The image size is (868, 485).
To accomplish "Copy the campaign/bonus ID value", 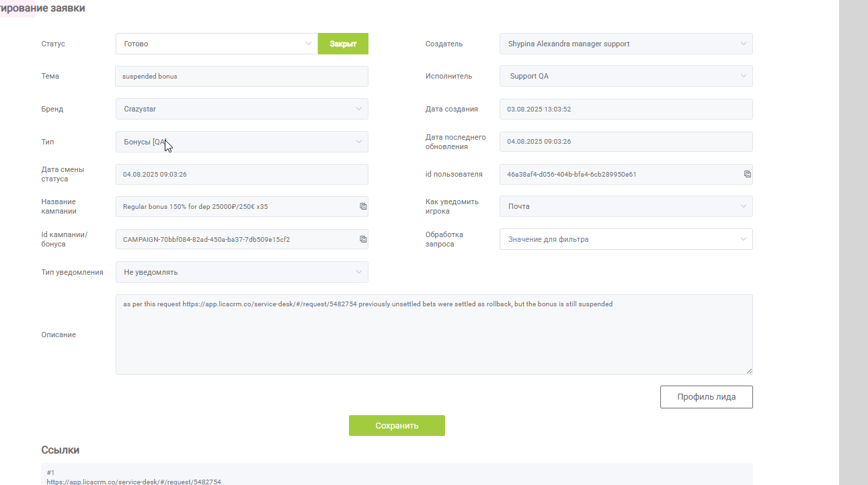I will (363, 239).
